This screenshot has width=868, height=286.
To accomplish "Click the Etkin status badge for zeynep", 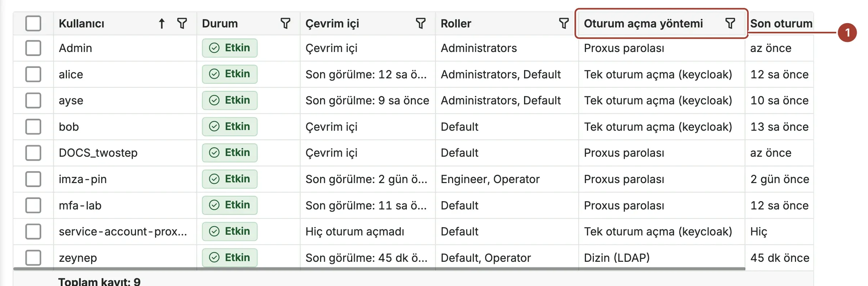I will (x=230, y=258).
